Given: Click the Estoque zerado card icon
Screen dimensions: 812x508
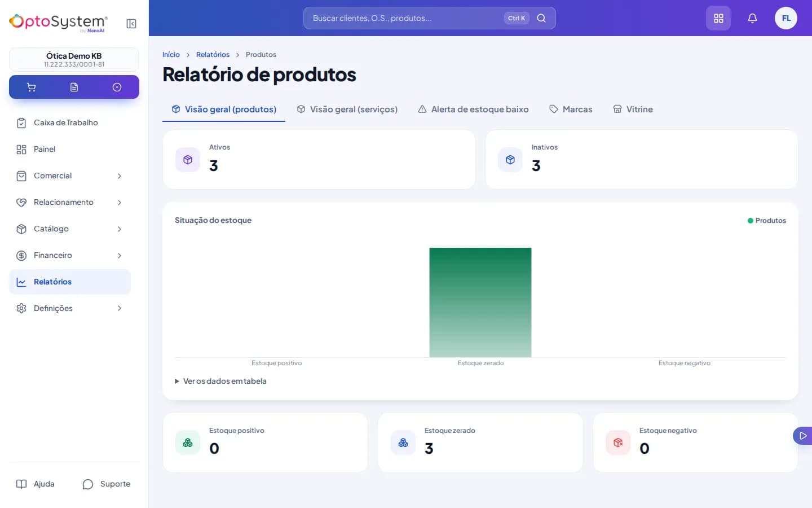Looking at the screenshot, I should pyautogui.click(x=403, y=443).
